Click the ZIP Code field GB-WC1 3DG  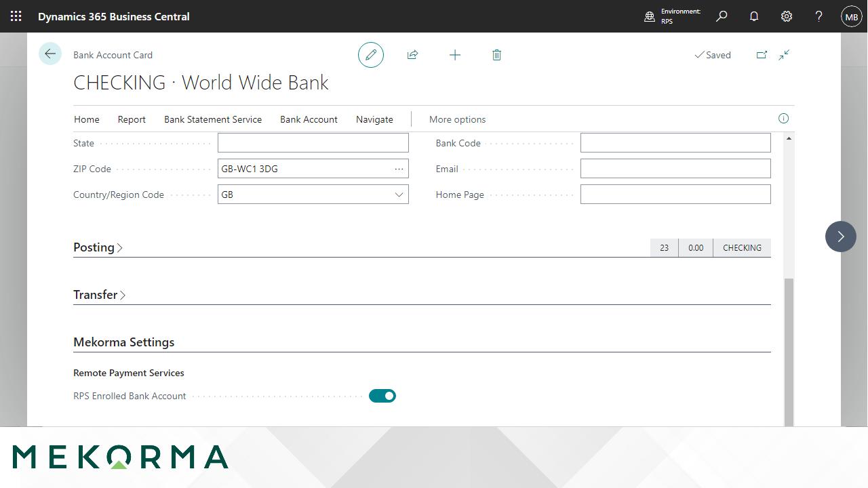coord(313,169)
